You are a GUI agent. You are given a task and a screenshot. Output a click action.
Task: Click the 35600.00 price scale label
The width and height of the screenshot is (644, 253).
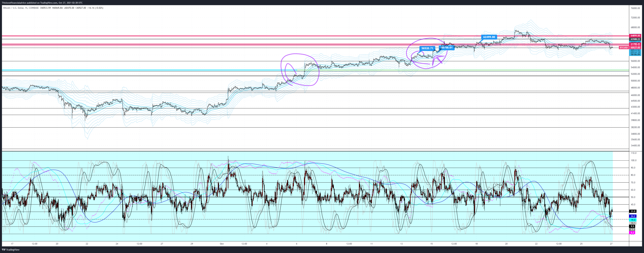click(x=635, y=140)
